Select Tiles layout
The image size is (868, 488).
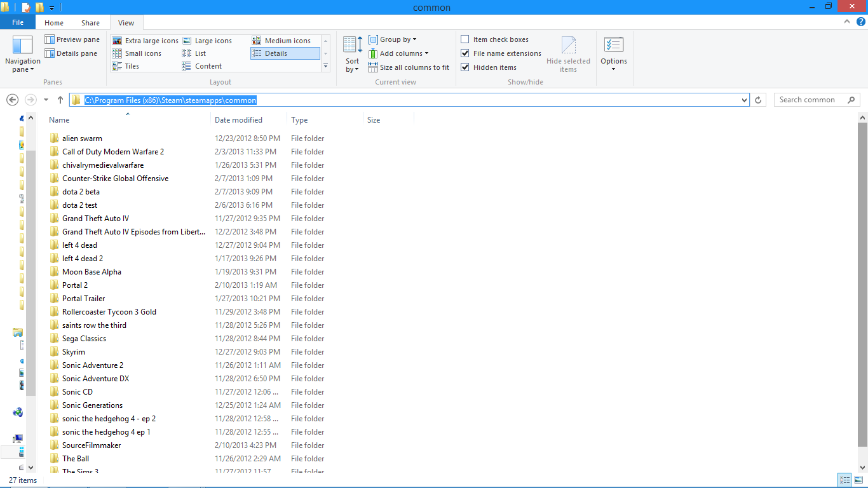point(126,66)
